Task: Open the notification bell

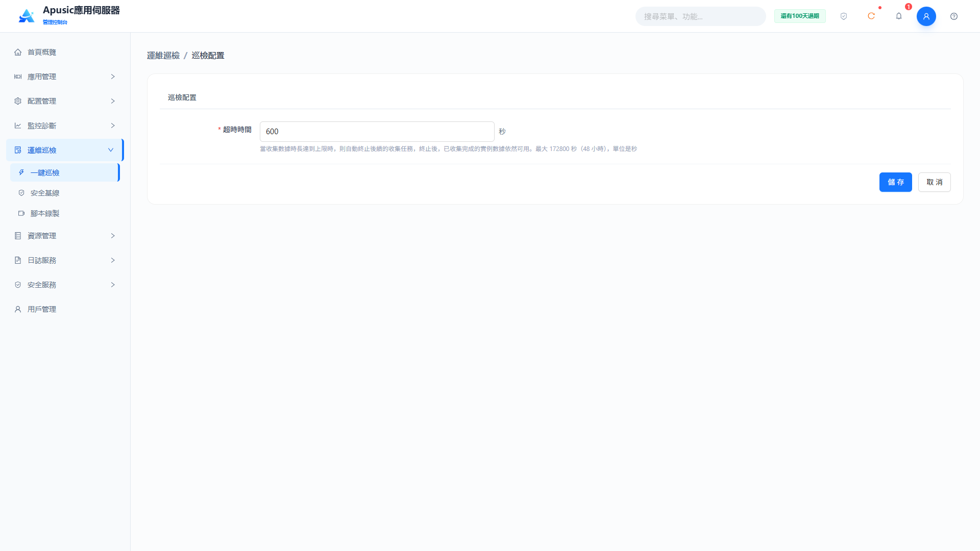Action: click(899, 16)
